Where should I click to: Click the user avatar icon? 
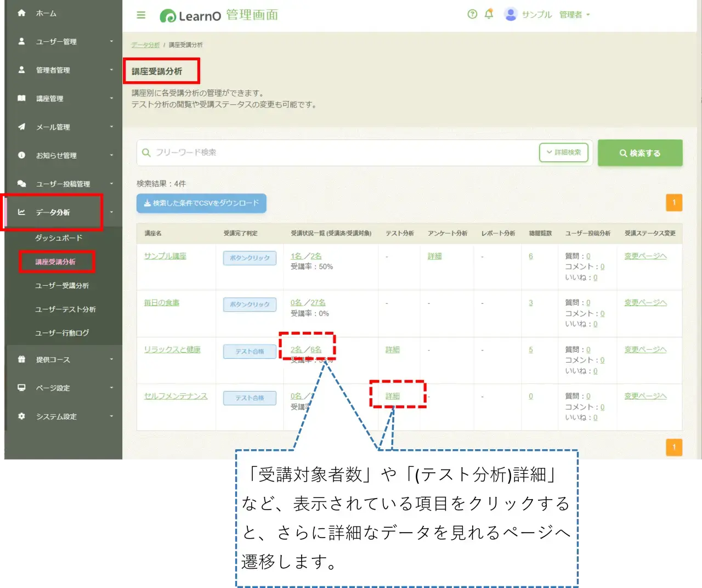click(511, 14)
